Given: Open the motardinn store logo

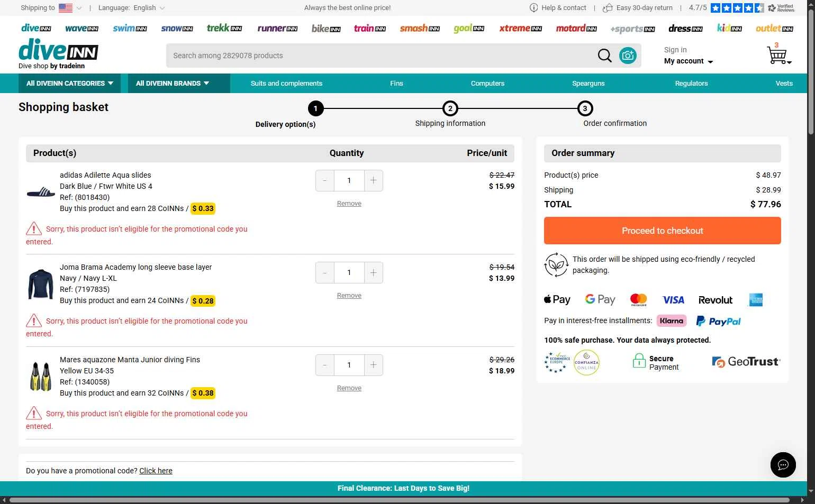Looking at the screenshot, I should coord(576,29).
